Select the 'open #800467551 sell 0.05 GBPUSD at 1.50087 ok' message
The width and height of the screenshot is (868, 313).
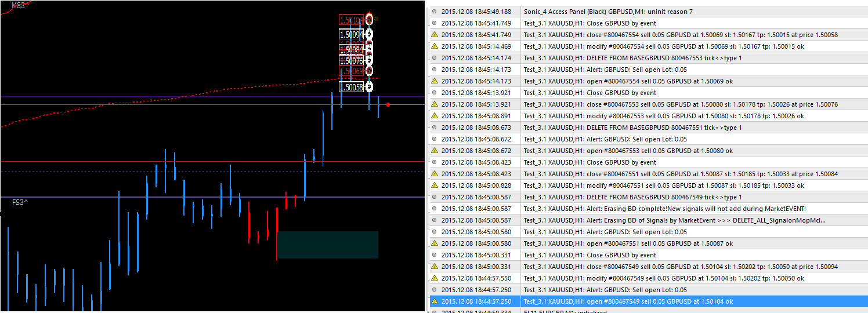click(x=628, y=243)
